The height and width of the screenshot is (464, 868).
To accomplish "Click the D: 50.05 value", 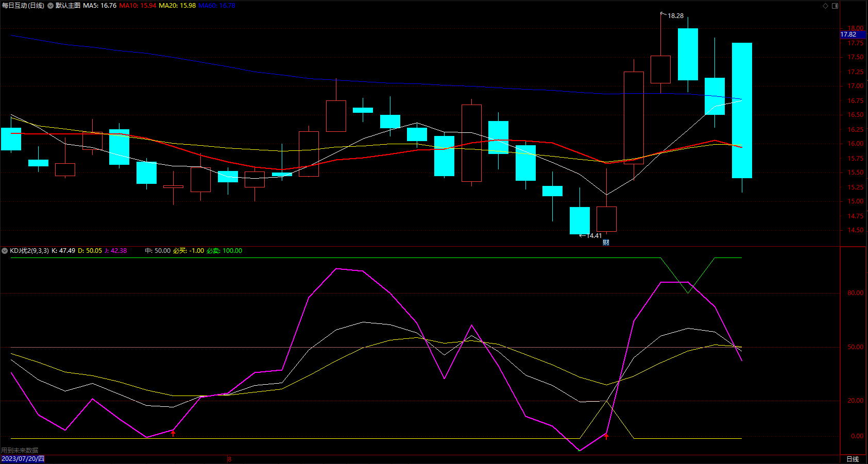I will [x=90, y=251].
